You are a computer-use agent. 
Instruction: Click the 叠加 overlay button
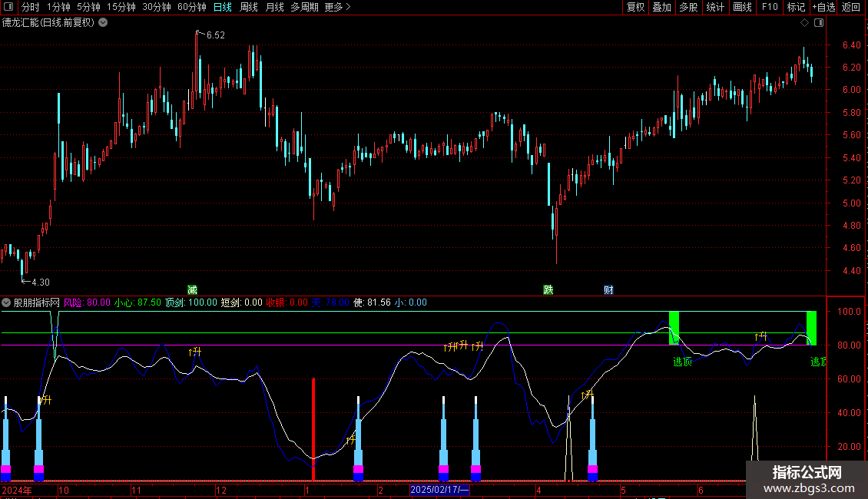pos(661,7)
